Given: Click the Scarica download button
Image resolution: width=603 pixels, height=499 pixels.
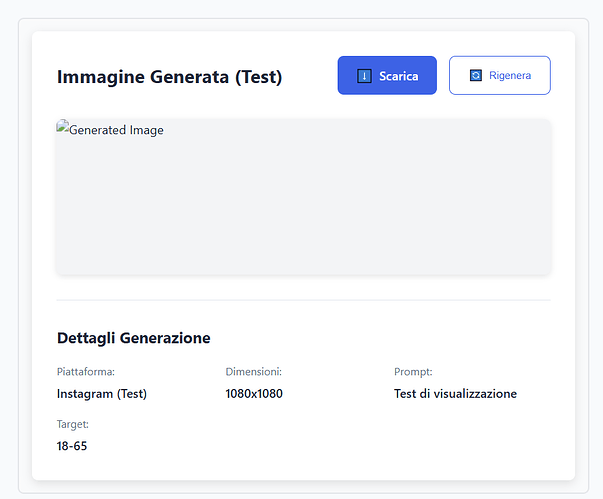Looking at the screenshot, I should coord(387,75).
